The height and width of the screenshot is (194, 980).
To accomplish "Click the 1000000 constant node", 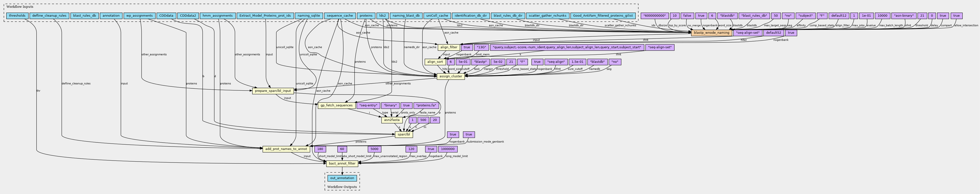I will tap(448, 149).
